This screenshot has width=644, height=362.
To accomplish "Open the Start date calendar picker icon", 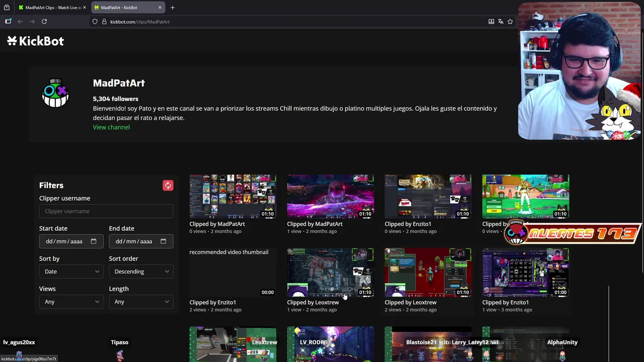I will 94,241.
